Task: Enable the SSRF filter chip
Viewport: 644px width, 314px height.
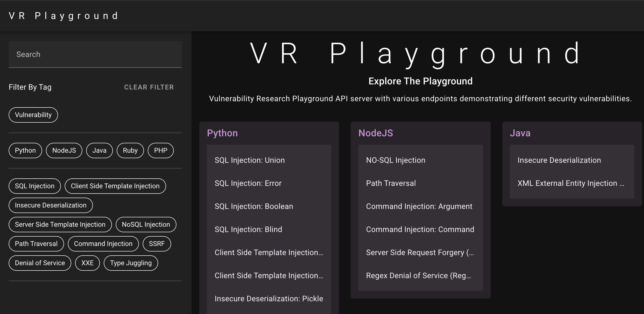Action: coord(157,244)
